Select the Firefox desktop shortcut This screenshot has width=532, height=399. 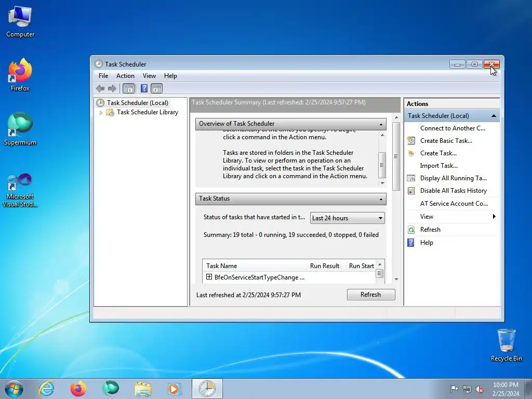coord(20,75)
